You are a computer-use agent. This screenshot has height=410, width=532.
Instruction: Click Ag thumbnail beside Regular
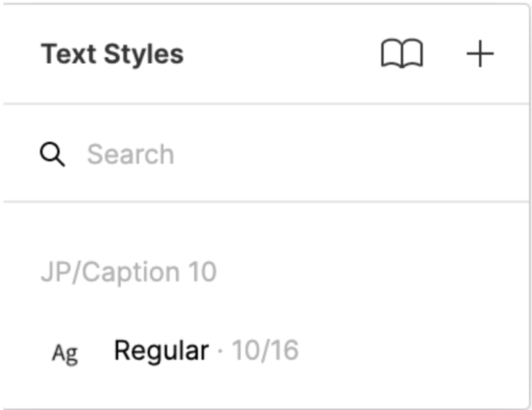65,352
